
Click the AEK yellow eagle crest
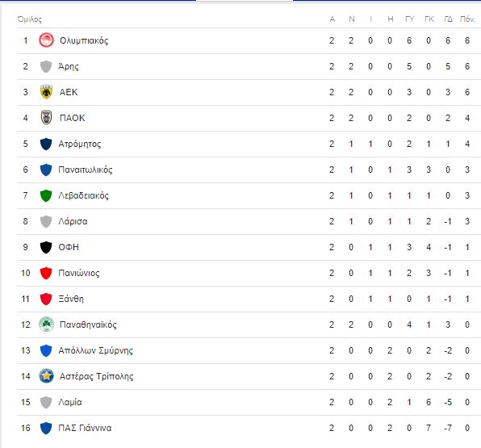coord(46,92)
